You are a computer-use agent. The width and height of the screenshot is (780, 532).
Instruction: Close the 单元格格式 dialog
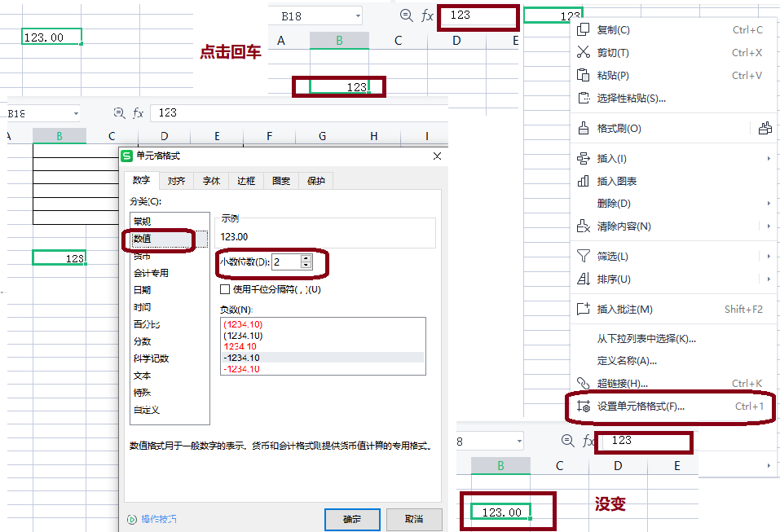[437, 156]
